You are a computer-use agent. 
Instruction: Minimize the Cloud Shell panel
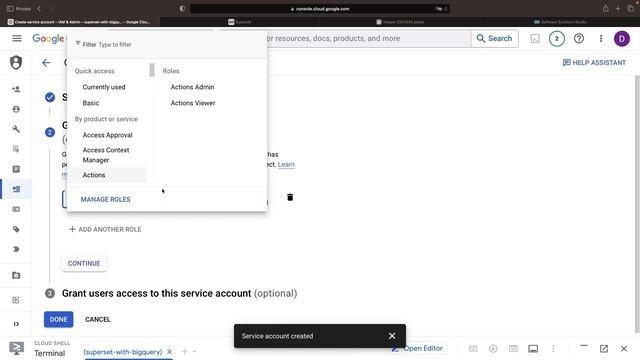[x=584, y=346]
